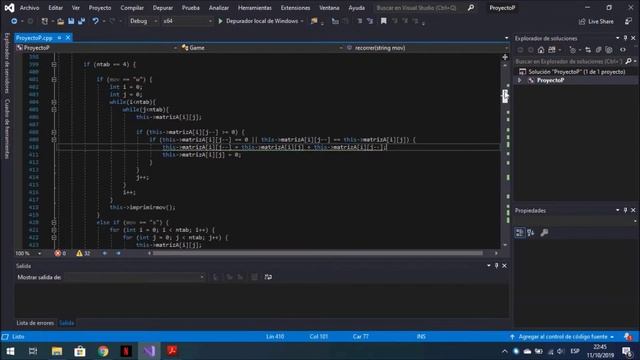Pin the Propiedades panel
This screenshot has height=360, width=640.
[625, 210]
